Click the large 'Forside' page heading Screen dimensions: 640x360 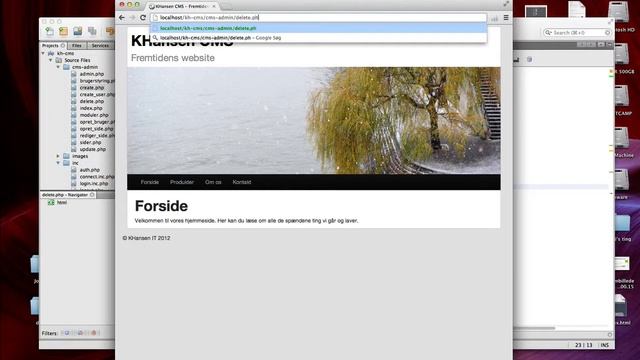pos(161,206)
